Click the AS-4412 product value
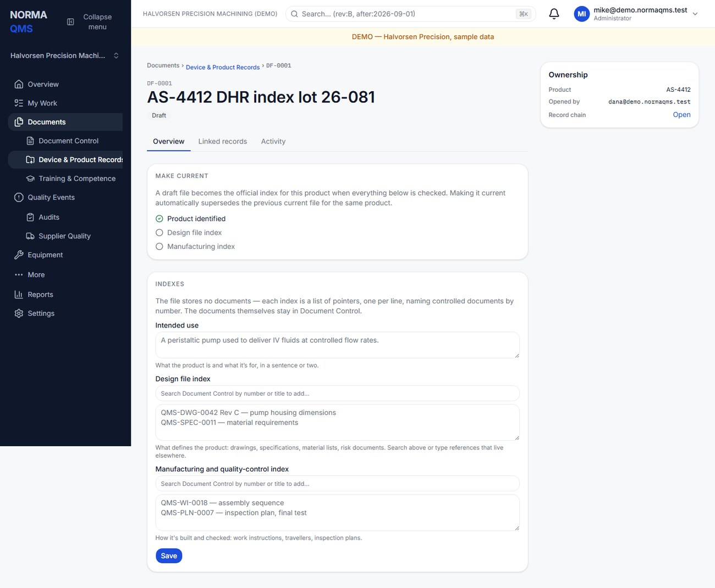 click(x=678, y=90)
